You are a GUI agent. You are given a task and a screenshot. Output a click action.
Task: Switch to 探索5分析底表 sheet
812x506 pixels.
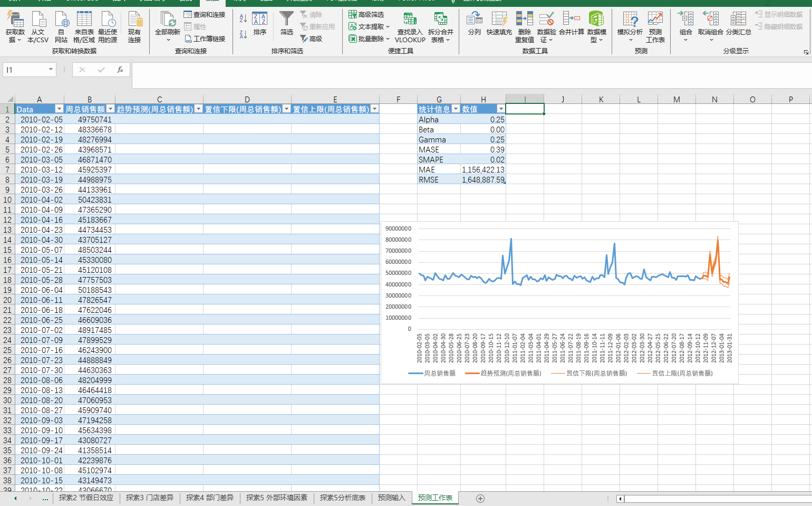tap(343, 498)
